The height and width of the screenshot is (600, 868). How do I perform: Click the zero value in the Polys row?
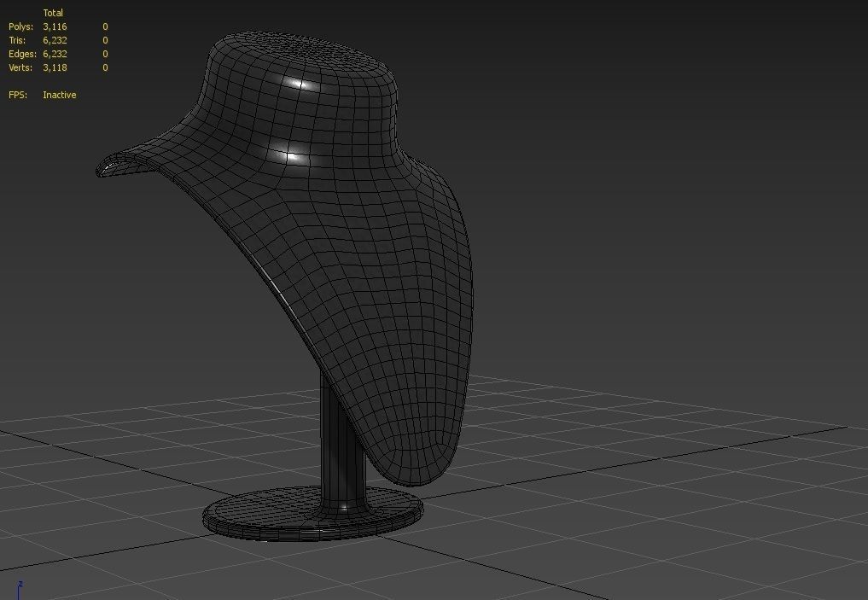click(105, 26)
